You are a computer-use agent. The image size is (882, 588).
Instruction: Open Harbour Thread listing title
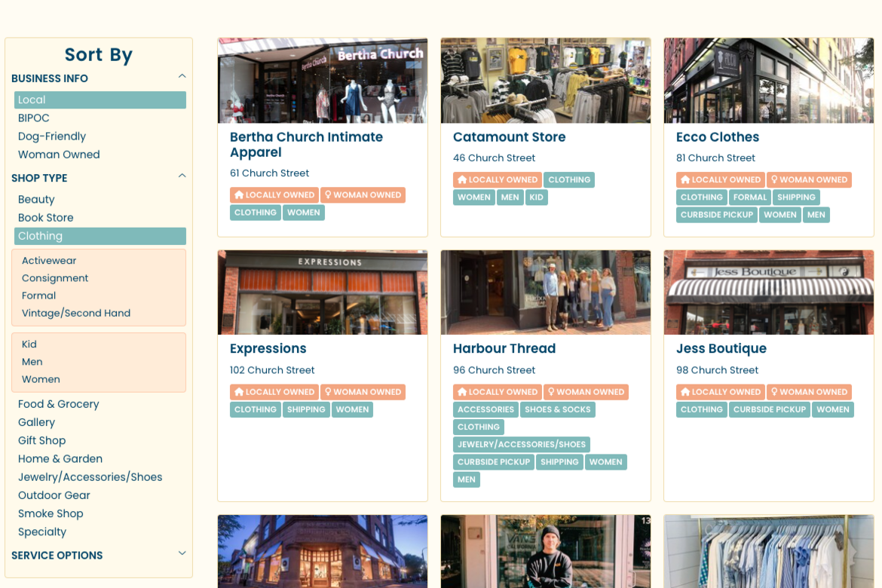coord(504,349)
